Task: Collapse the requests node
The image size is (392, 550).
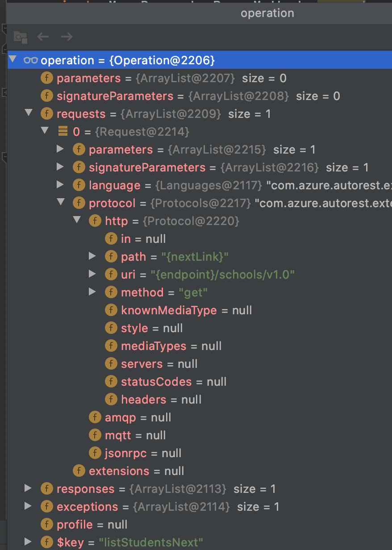Action: coord(29,113)
